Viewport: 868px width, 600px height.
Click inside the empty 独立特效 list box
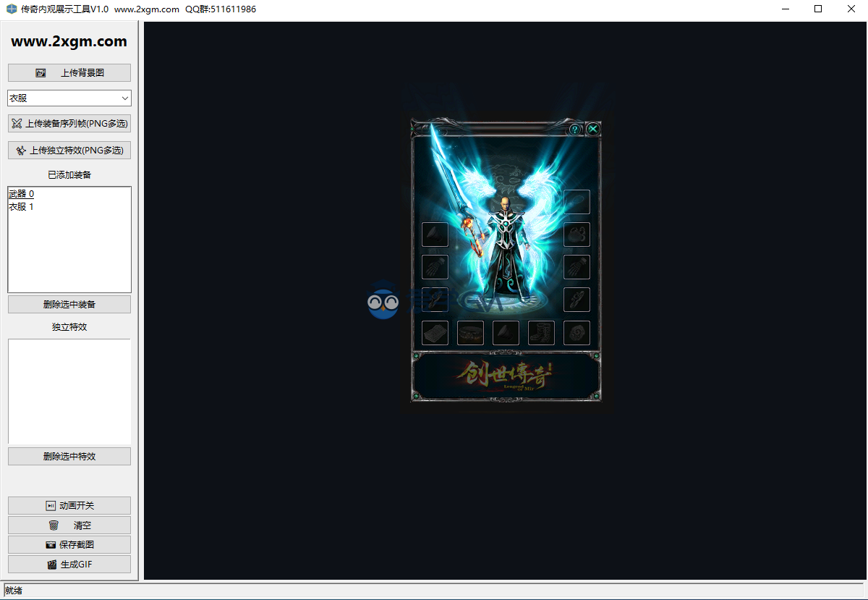(69, 392)
